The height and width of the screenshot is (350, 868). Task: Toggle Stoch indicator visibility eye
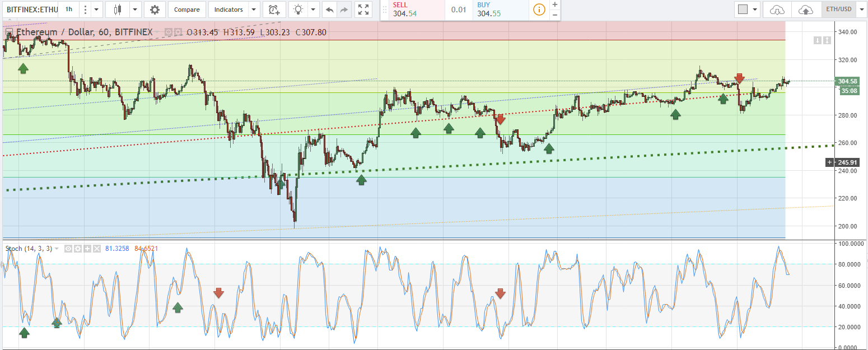68,248
